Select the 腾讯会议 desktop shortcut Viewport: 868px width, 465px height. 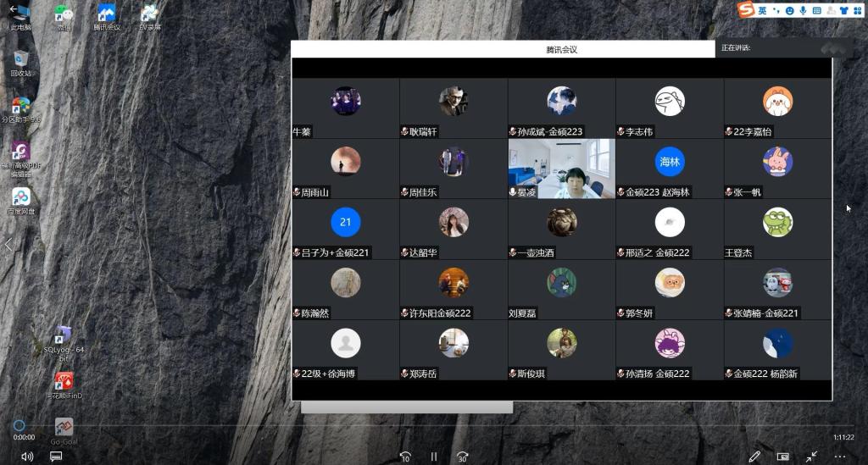(x=107, y=18)
